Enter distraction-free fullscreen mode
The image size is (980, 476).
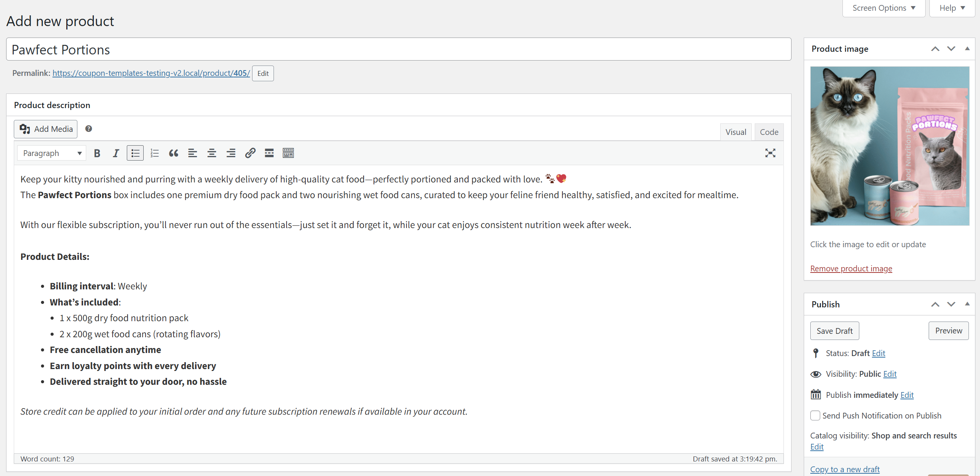(x=770, y=153)
